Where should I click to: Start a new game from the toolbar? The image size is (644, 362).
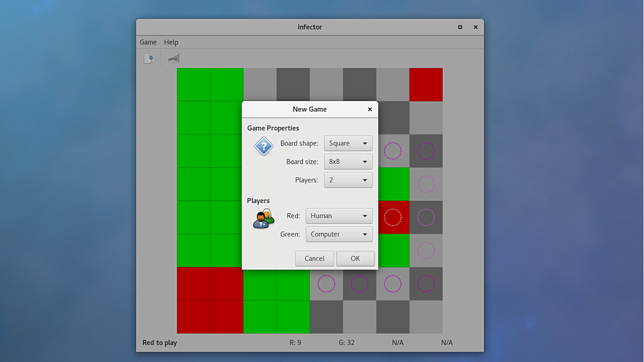[x=148, y=58]
